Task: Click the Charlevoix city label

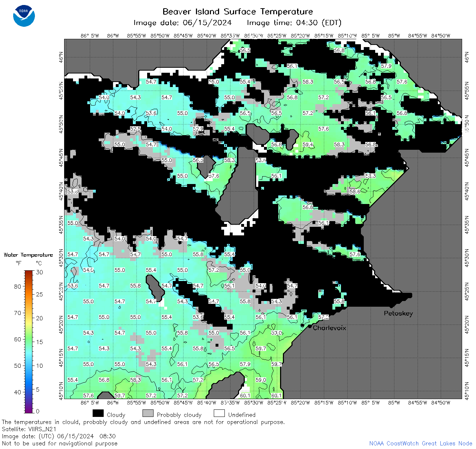Action: click(x=330, y=328)
